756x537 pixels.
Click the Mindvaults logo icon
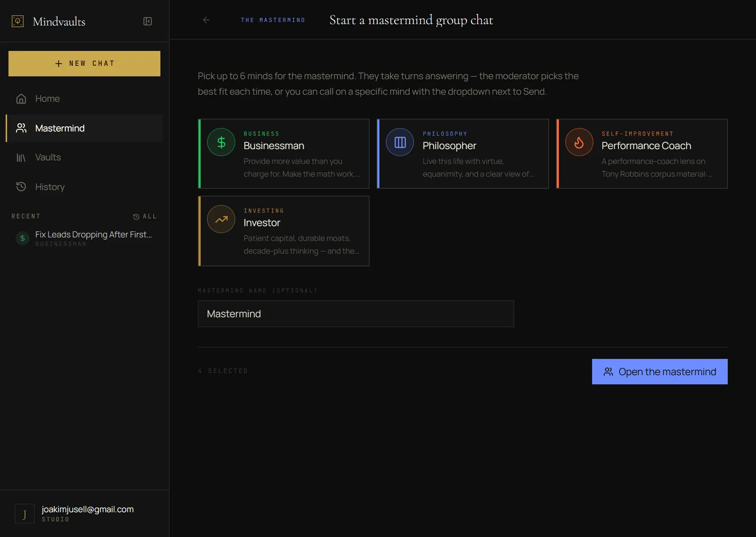18,21
